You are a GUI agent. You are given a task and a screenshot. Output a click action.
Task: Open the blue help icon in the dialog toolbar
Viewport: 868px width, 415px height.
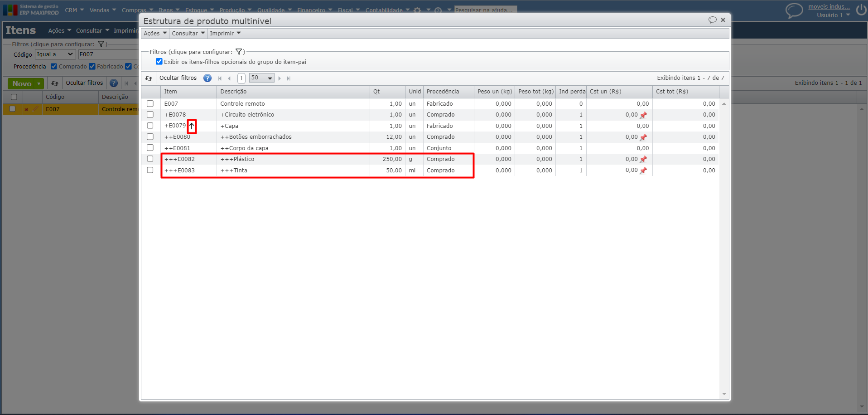[207, 78]
